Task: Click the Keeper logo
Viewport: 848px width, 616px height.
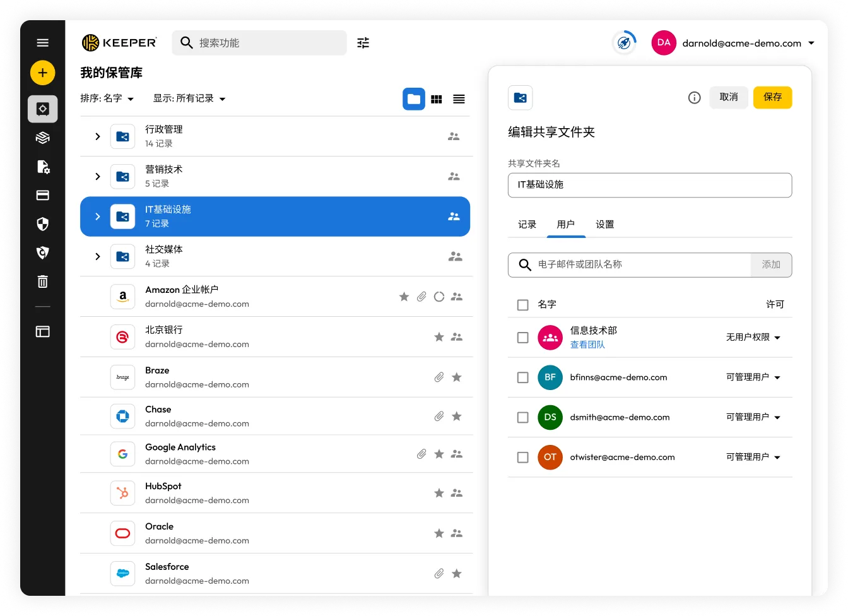Action: coord(119,43)
